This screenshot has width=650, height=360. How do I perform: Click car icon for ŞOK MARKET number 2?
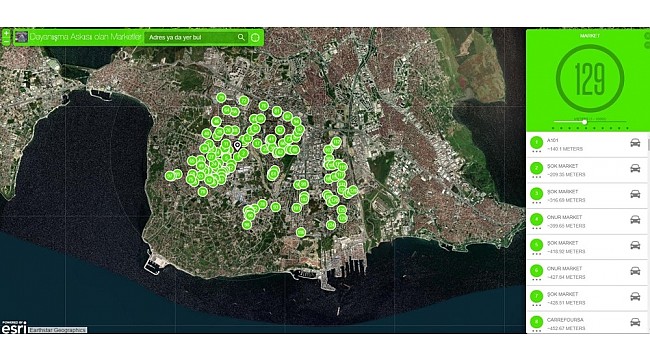point(635,168)
